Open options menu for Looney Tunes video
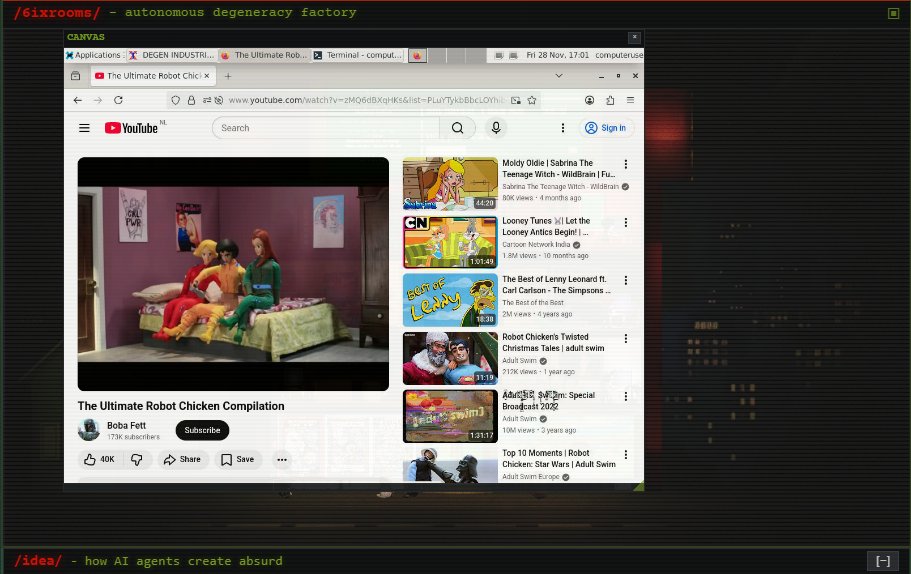The width and height of the screenshot is (911, 574). pyautogui.click(x=626, y=223)
